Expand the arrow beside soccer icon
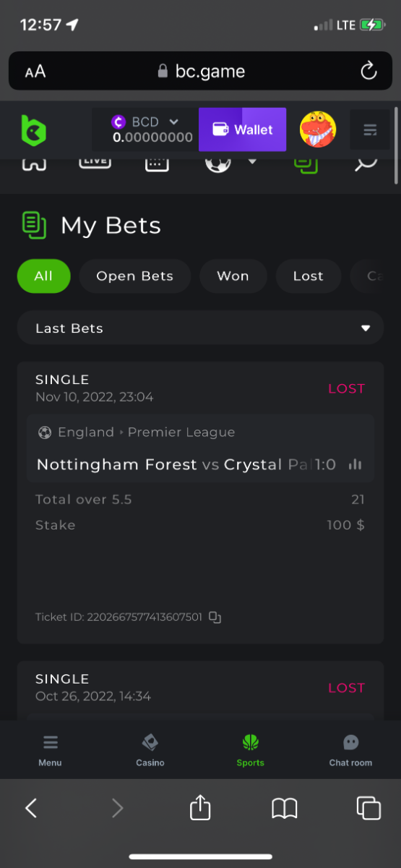Image resolution: width=401 pixels, height=868 pixels. point(252,162)
